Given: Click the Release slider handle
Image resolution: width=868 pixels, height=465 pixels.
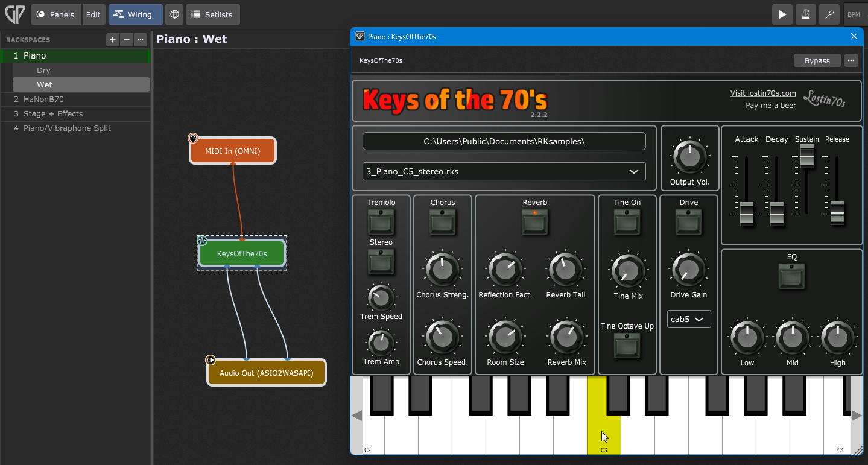Looking at the screenshot, I should coord(837,214).
